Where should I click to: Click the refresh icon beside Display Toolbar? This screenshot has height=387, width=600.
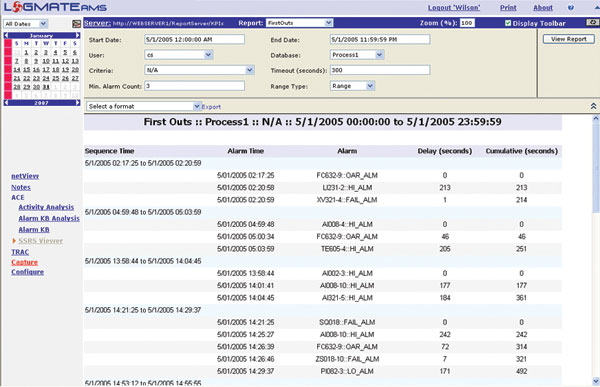pyautogui.click(x=593, y=23)
